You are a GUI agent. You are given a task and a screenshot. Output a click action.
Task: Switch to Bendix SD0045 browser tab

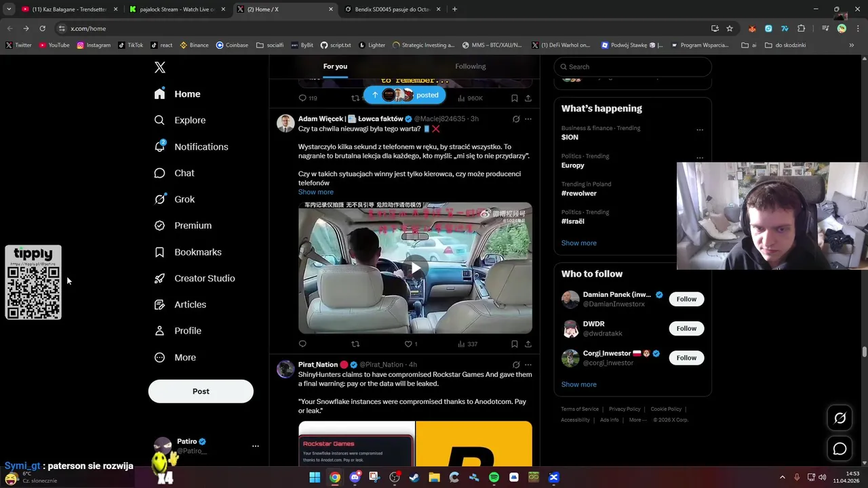(392, 9)
